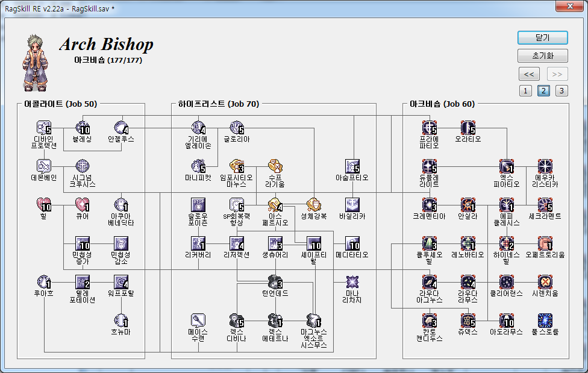Click the 렉스 디비나 skill icon
This screenshot has width=588, height=373.
(x=237, y=321)
